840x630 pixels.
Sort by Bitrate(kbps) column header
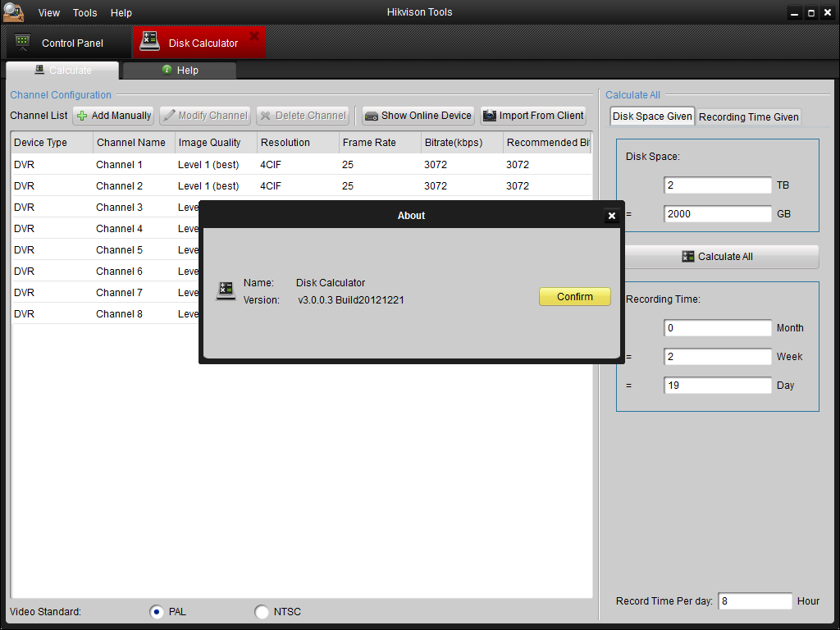click(x=463, y=143)
